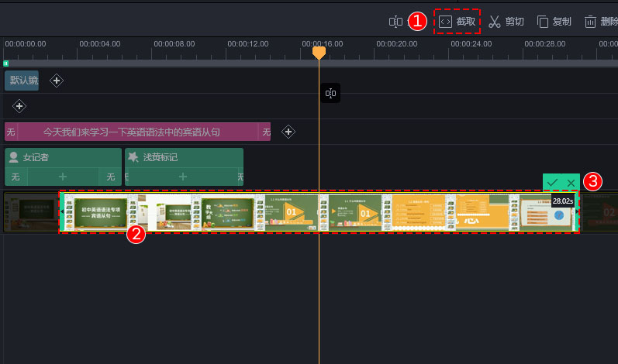Confirm trim with the green checkmark
This screenshot has width=618, height=364.
pos(552,183)
